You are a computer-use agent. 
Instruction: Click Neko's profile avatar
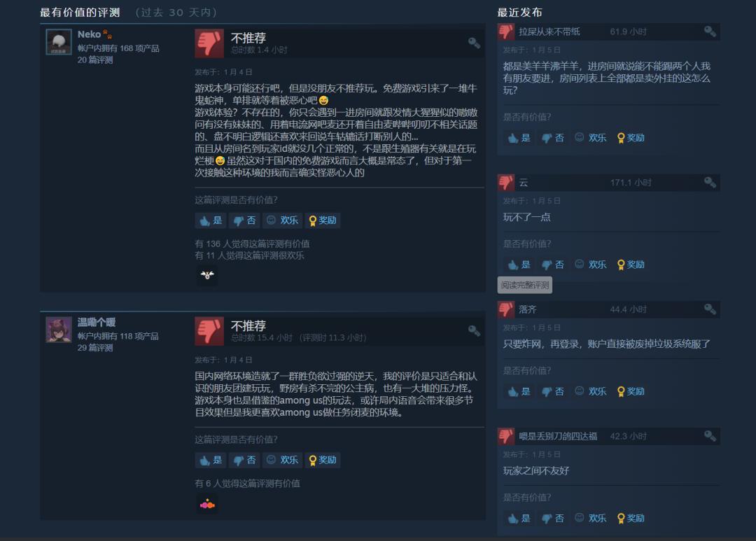(59, 42)
